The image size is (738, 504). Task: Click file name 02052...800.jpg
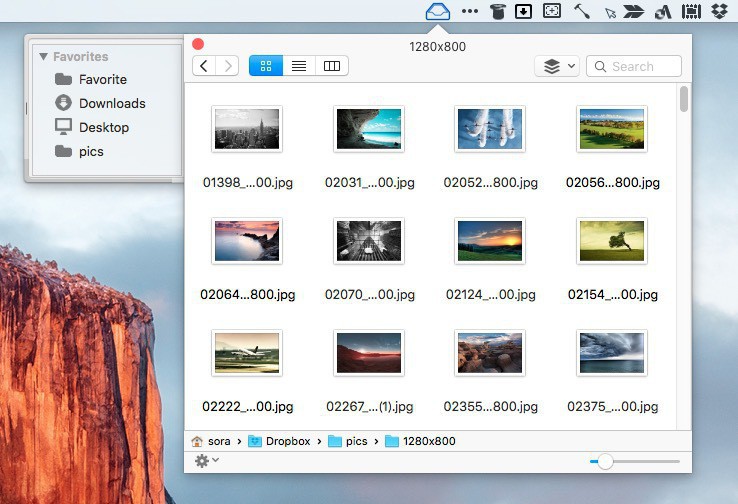490,183
